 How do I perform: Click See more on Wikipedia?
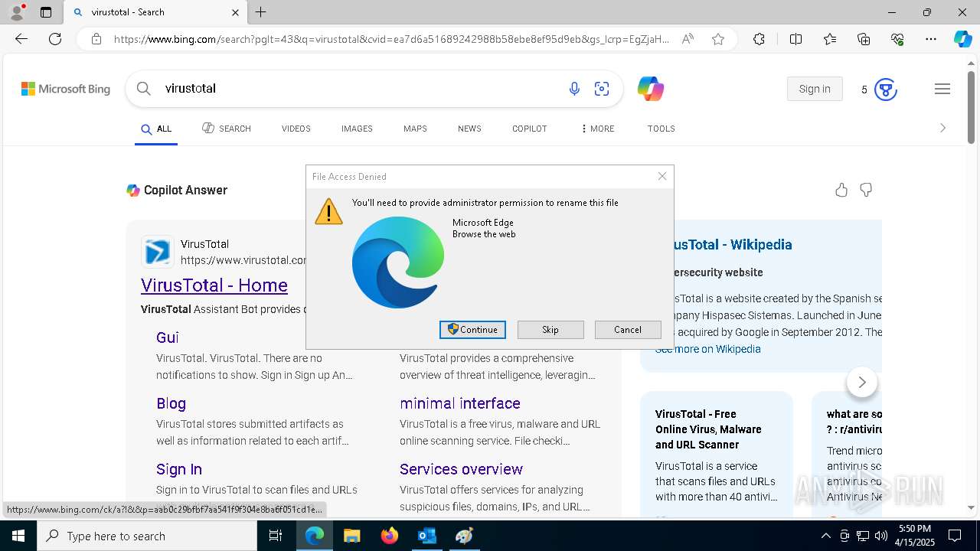(708, 349)
